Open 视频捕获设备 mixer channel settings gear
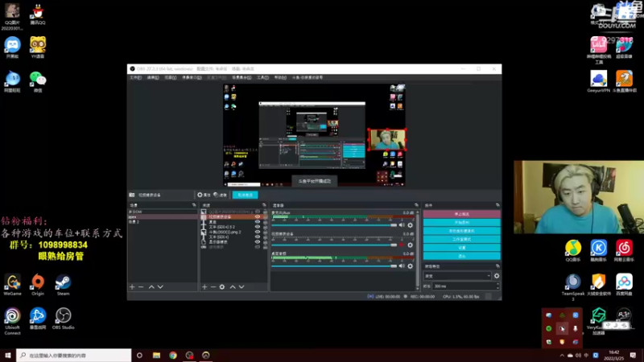This screenshot has height=362, width=644. point(410,245)
